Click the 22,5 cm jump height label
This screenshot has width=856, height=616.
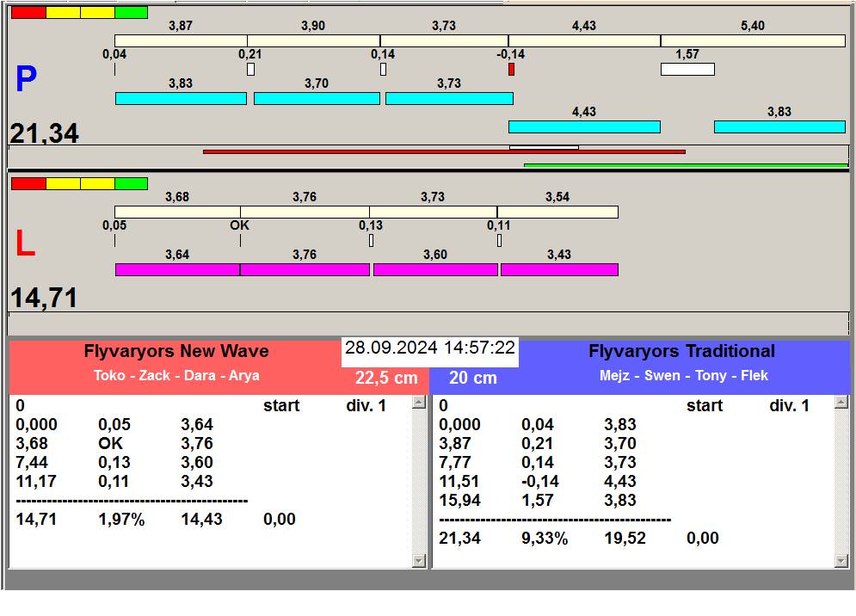(386, 378)
